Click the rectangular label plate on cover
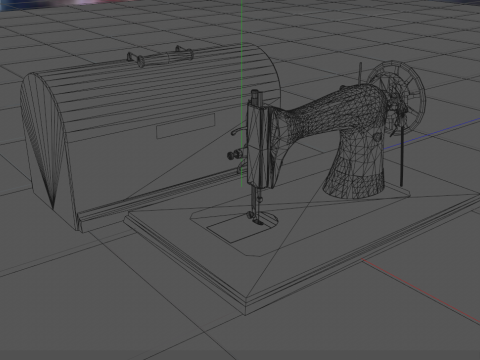The width and height of the screenshot is (480, 360). (185, 126)
